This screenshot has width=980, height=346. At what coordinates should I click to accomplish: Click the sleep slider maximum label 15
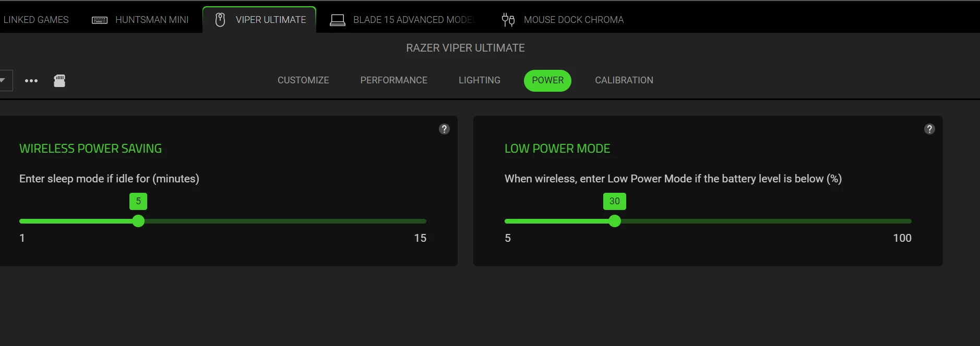pos(420,238)
